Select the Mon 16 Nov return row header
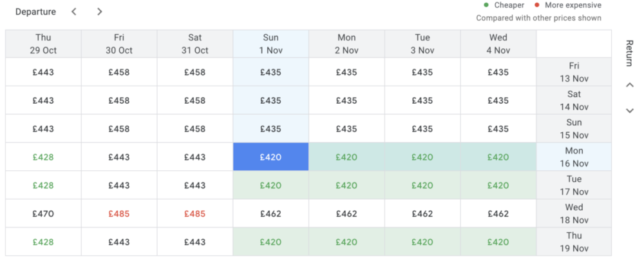Screen dimensions: 644x265 tap(574, 157)
